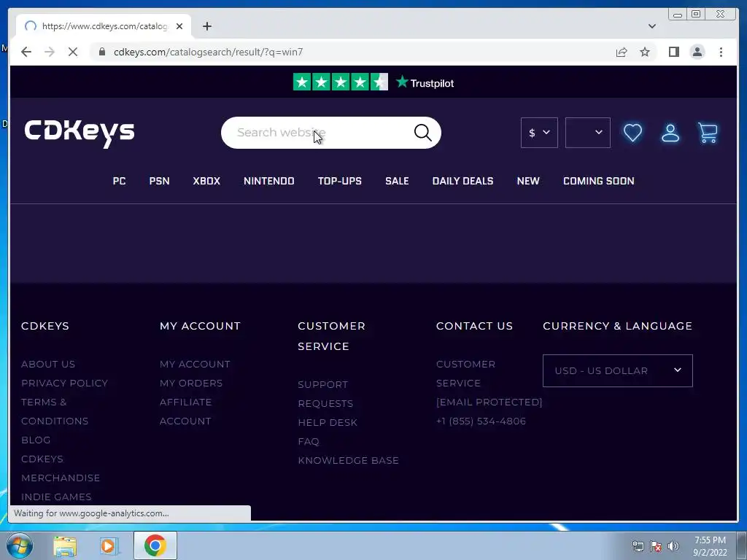The image size is (747, 560).
Task: Go back with browser back arrow
Action: pyautogui.click(x=26, y=52)
